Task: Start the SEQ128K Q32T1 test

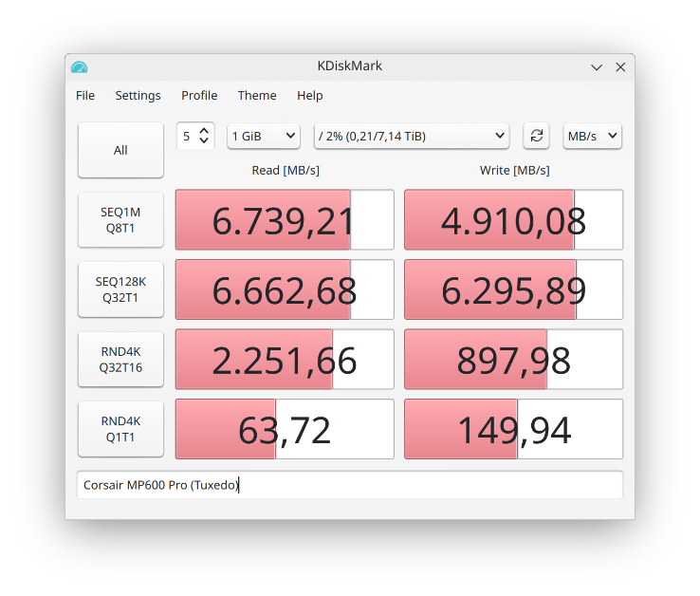Action: (x=120, y=289)
